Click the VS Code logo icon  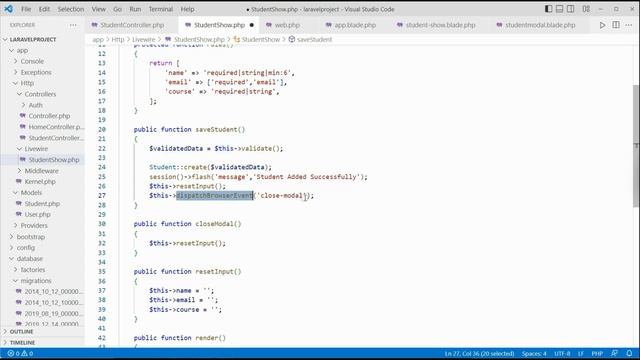point(9,9)
